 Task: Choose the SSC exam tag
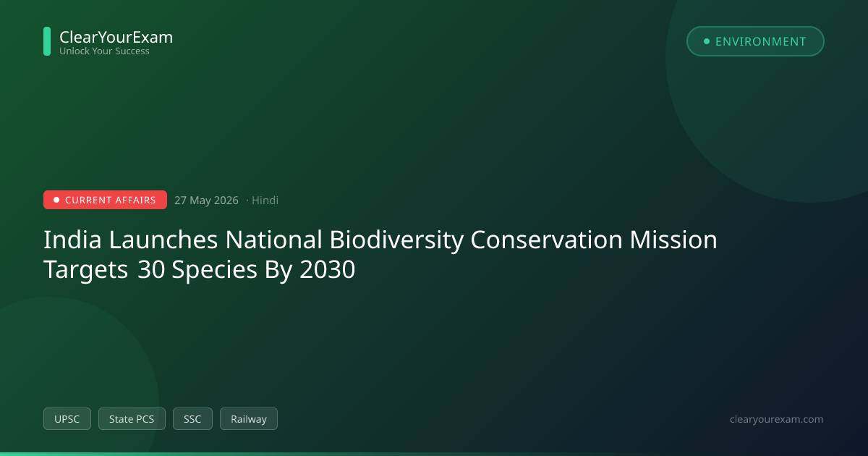(192, 418)
